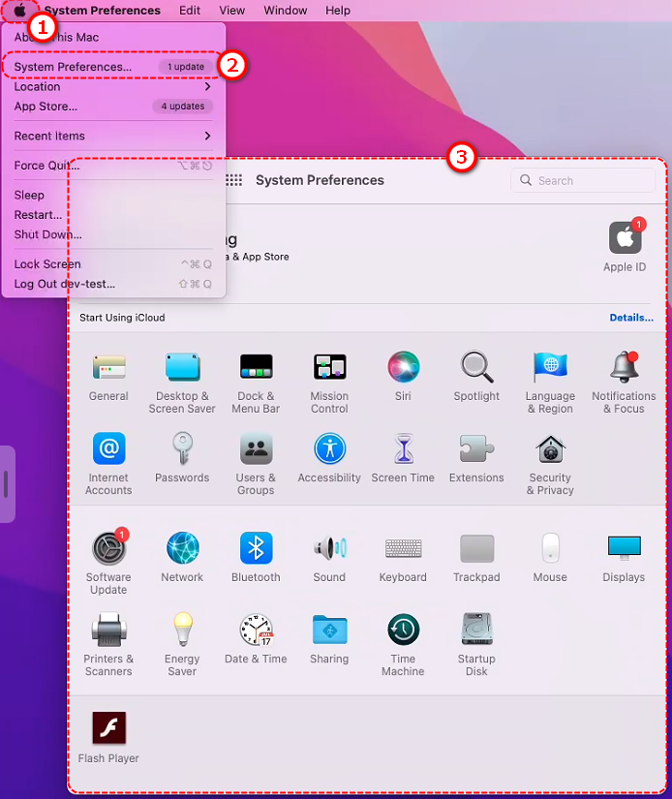Click the show-all grid icon

point(234,180)
